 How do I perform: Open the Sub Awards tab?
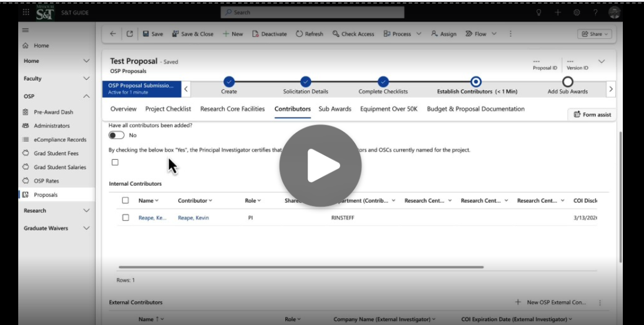[x=335, y=109]
